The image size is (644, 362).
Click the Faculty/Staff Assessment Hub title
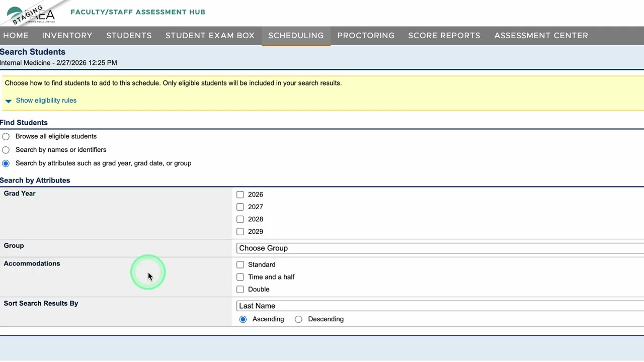pos(138,12)
